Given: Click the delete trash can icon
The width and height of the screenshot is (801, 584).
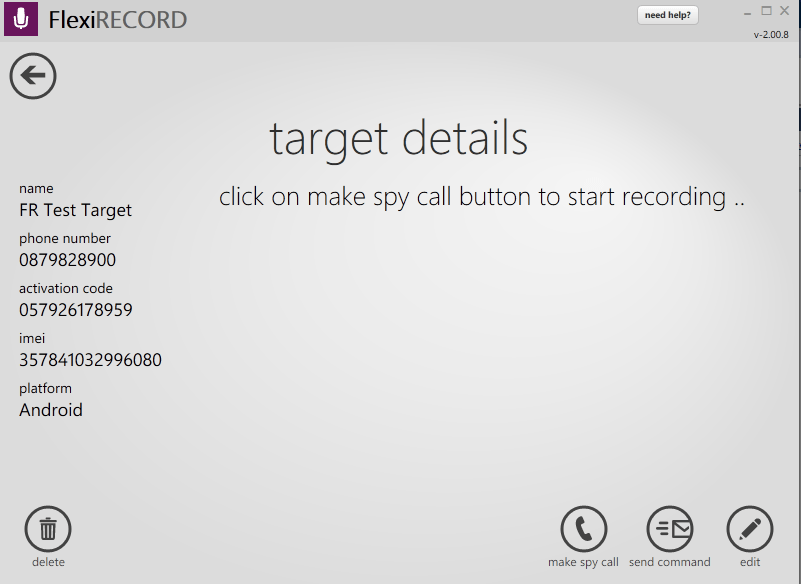Looking at the screenshot, I should (x=48, y=529).
